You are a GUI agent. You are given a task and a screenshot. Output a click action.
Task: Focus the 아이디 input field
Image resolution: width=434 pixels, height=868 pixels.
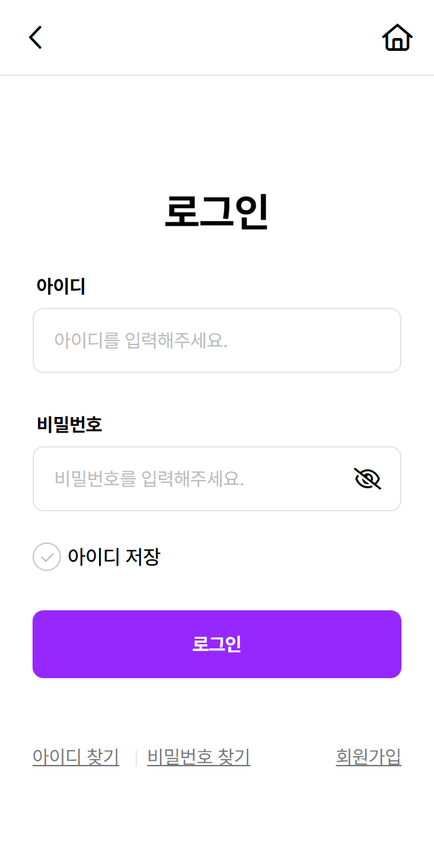coord(217,340)
